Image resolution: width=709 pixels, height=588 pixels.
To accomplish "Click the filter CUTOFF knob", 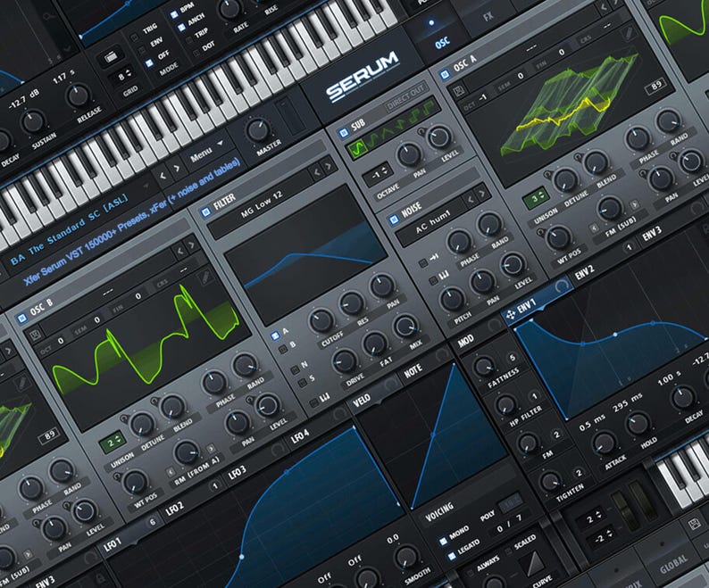I will (x=321, y=320).
